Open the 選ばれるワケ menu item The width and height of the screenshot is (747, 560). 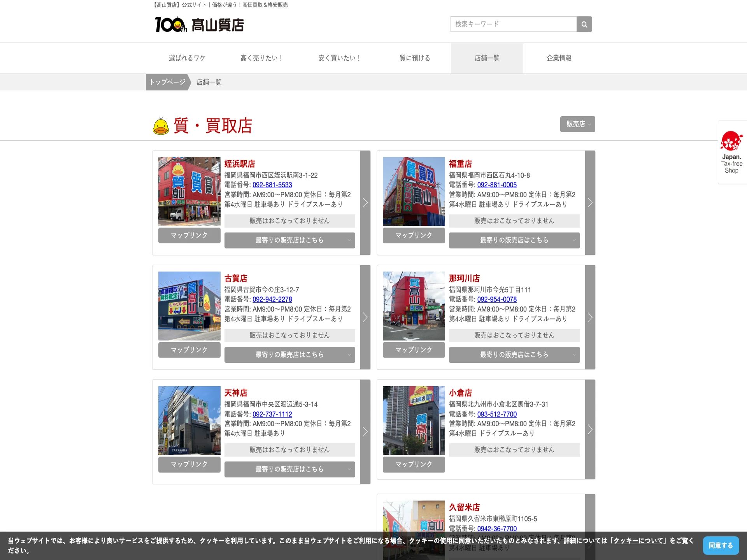point(187,58)
